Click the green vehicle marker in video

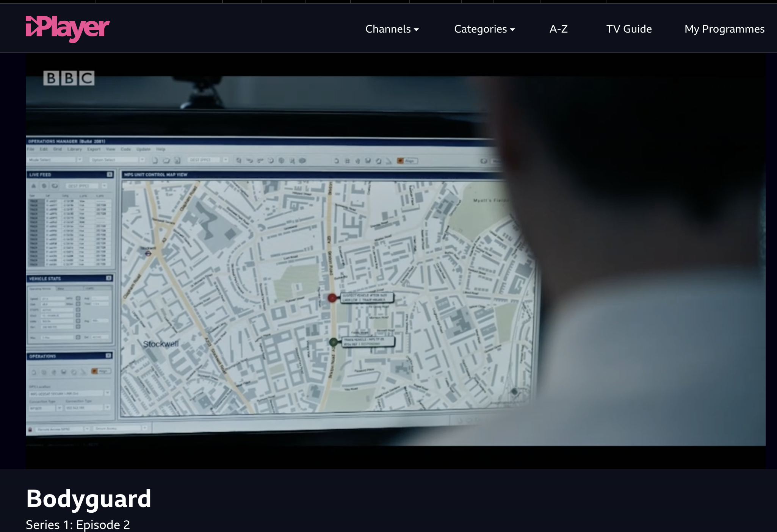(333, 342)
